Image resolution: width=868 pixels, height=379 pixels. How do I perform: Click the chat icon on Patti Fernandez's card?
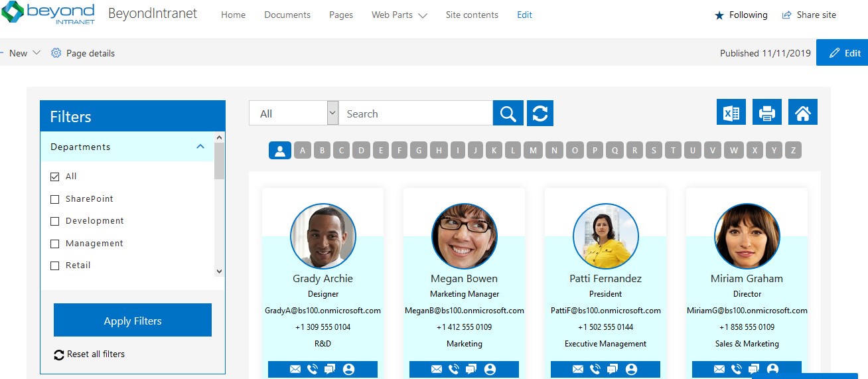(x=613, y=369)
